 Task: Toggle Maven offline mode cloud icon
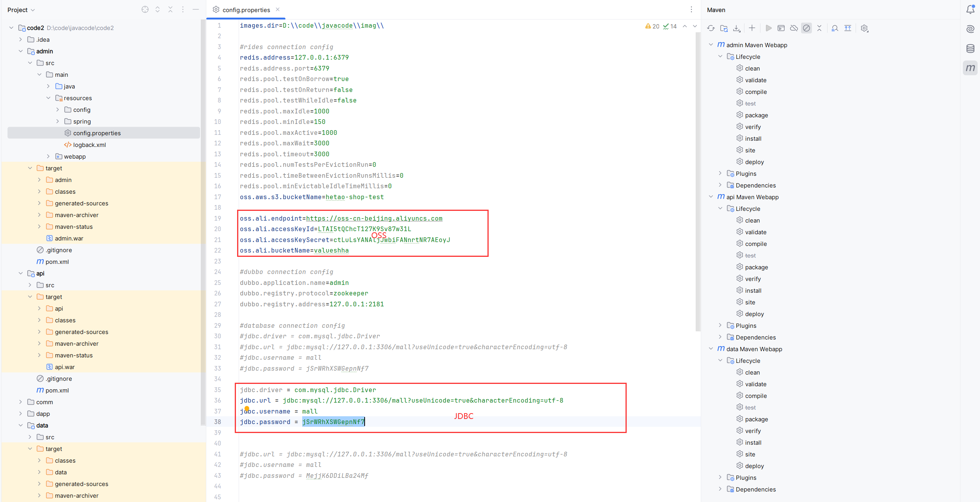pos(794,28)
